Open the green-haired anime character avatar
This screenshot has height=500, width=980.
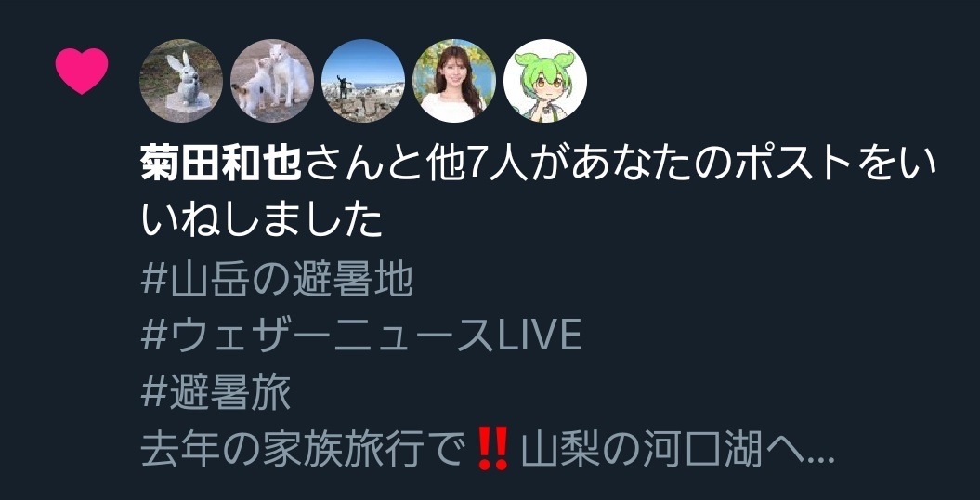[545, 81]
